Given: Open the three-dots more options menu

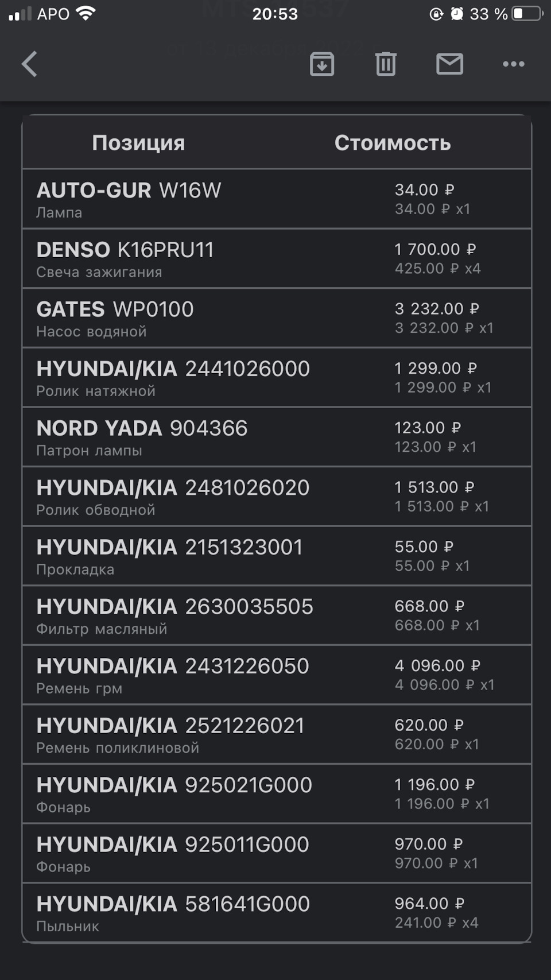Looking at the screenshot, I should 513,64.
